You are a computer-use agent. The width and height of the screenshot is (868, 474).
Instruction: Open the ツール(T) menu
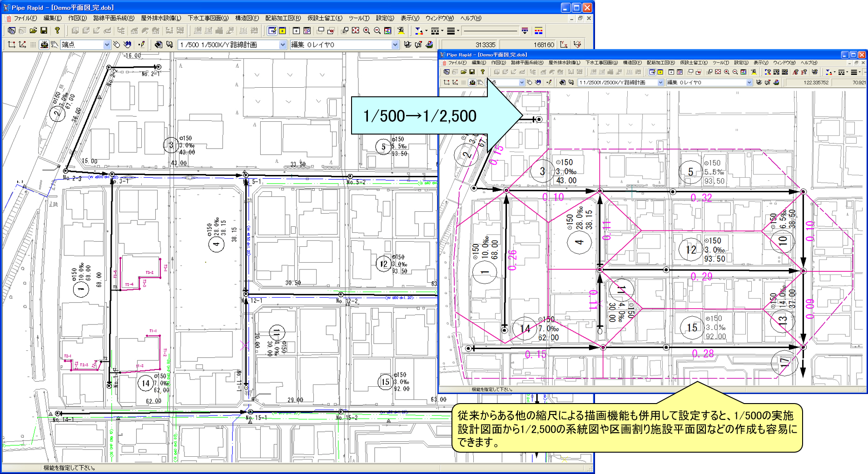point(359,18)
